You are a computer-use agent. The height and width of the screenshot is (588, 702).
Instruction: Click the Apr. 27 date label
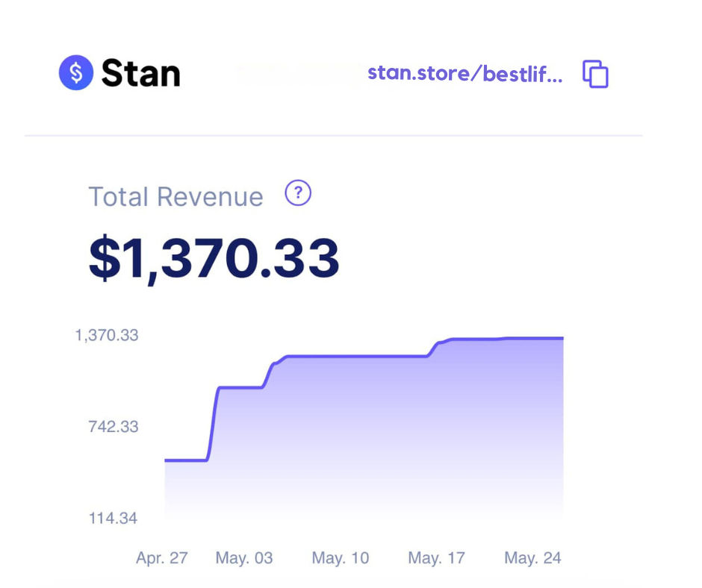162,557
